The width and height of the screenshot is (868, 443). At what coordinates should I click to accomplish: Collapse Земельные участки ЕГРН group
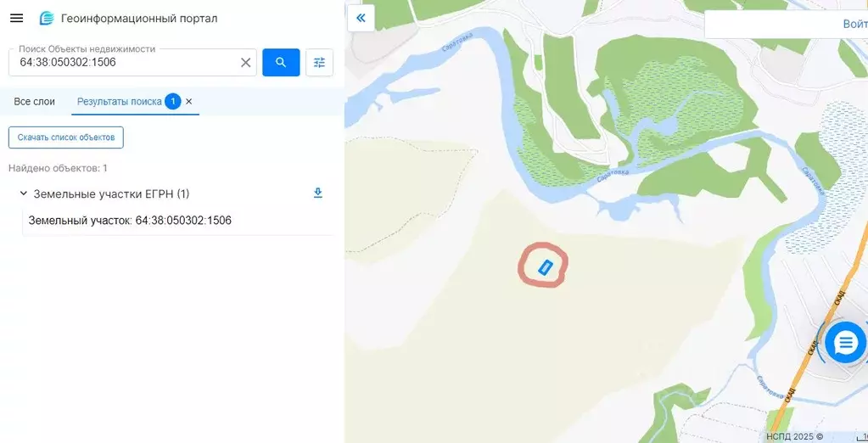(x=23, y=193)
